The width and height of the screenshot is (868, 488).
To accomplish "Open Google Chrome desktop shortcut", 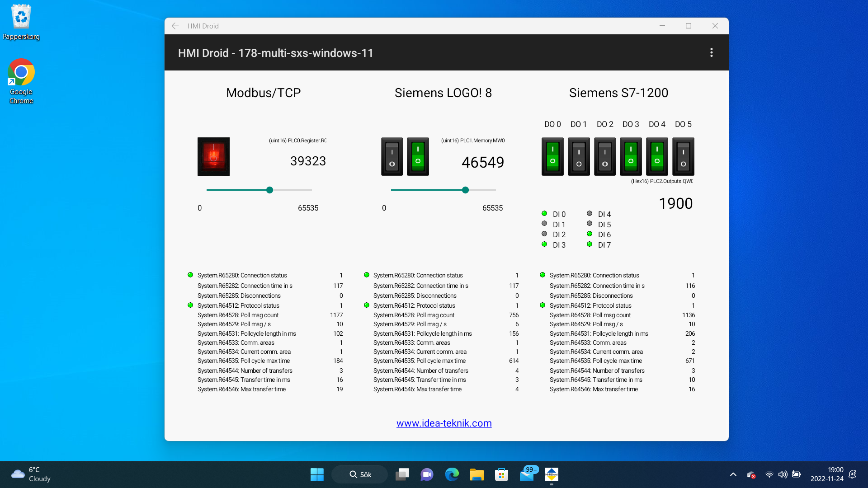I will [x=21, y=81].
